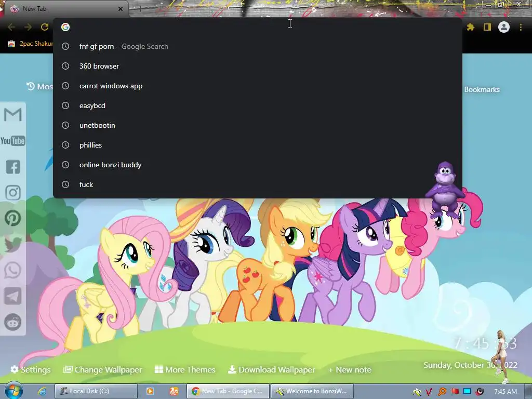This screenshot has width=532, height=399.
Task: Go back with the back arrow
Action: tap(11, 27)
